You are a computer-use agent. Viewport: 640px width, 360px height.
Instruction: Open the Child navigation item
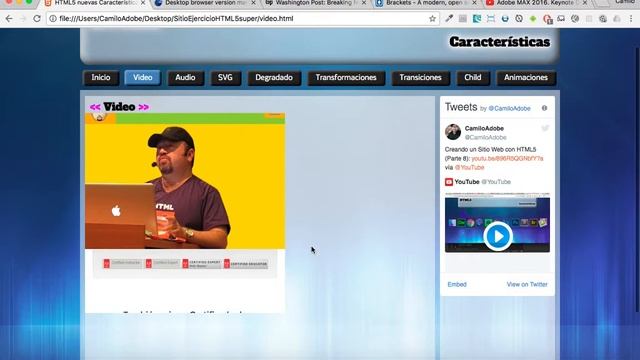(x=473, y=78)
